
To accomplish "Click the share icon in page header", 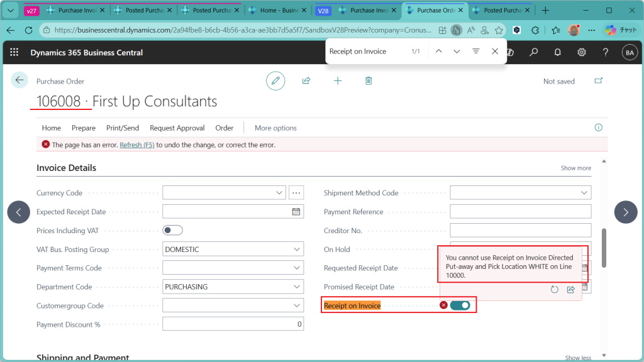I will (x=306, y=80).
